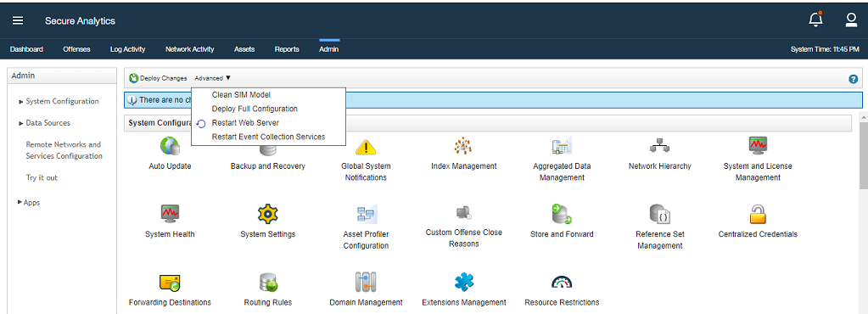Click the System Time display
Screen dimensions: 868x314
(x=825, y=49)
